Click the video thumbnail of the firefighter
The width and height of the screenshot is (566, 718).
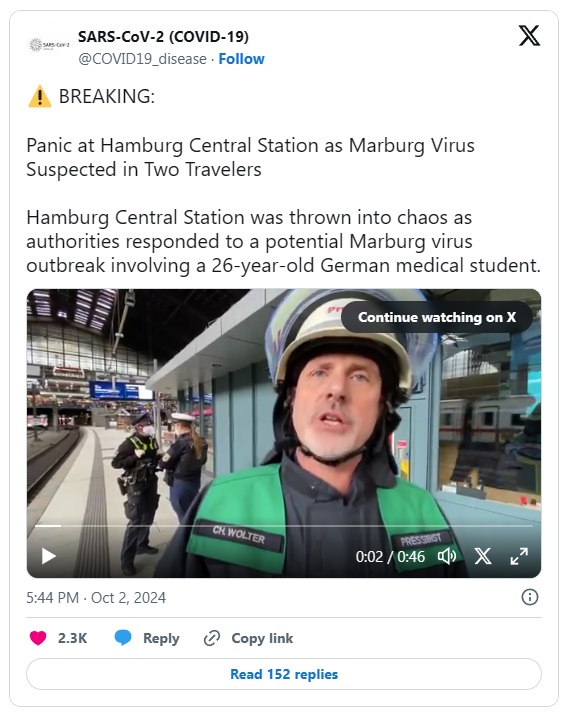(284, 433)
